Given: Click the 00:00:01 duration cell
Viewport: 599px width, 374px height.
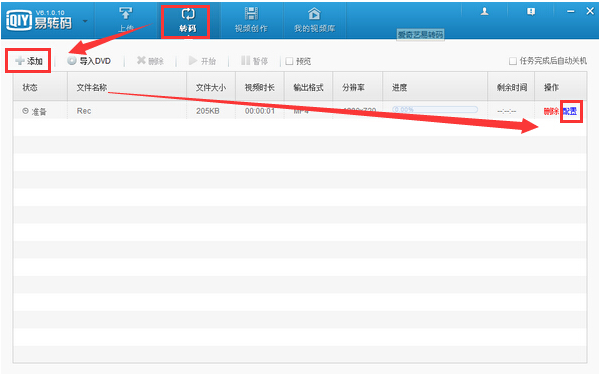Looking at the screenshot, I should [x=260, y=111].
